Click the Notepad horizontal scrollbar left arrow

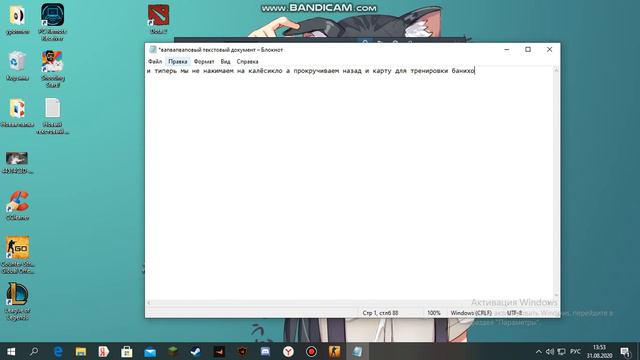coord(148,303)
